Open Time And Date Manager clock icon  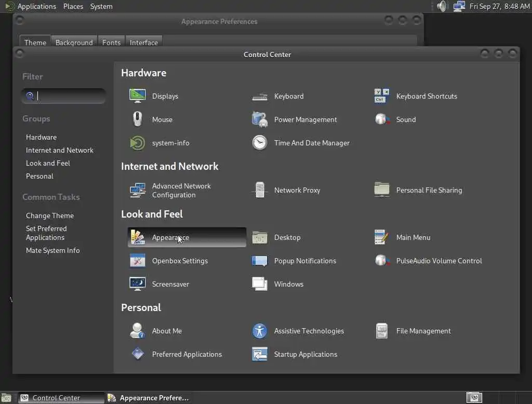260,143
